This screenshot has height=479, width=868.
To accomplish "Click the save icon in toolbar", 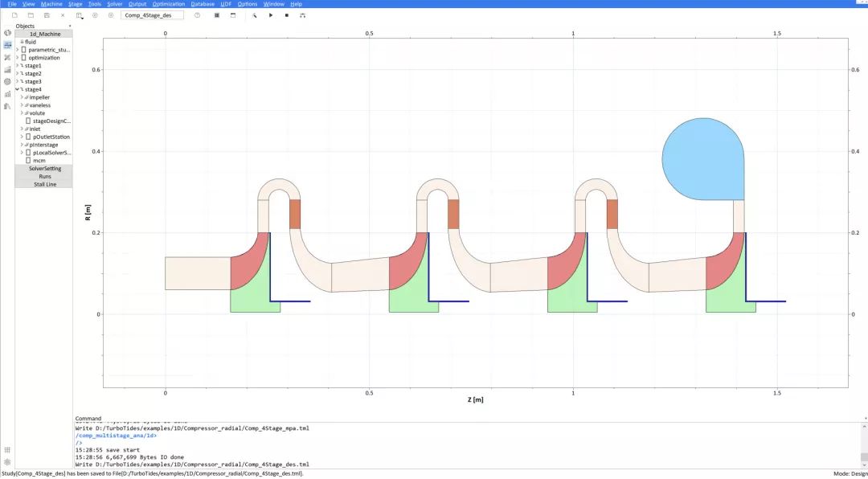I will point(47,15).
